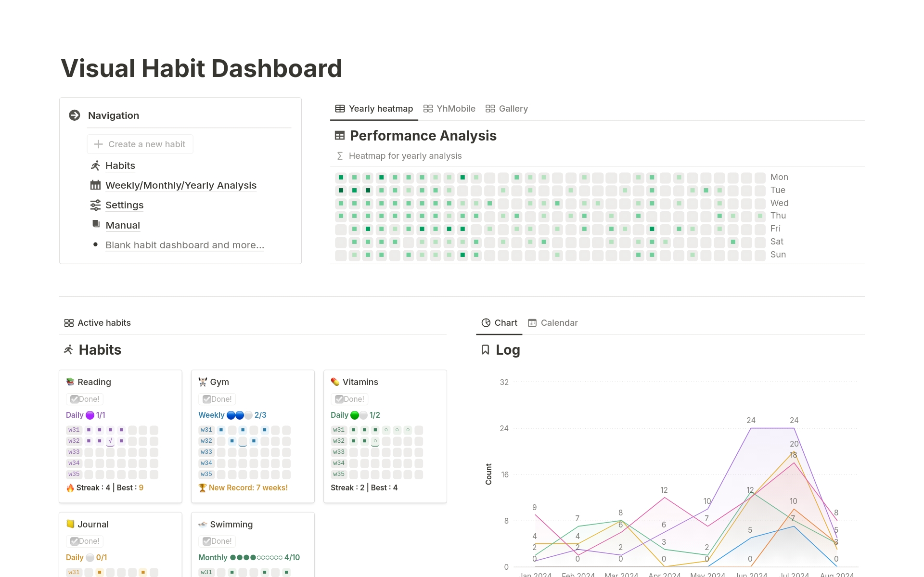
Task: Collapse Navigation using the circular arrow toggle
Action: [x=75, y=115]
